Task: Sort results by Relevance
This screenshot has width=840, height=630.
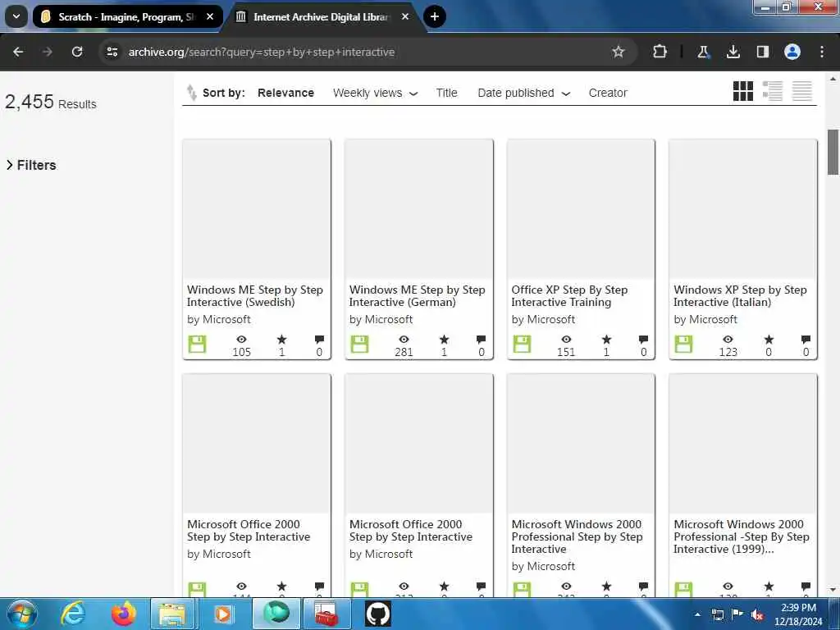Action: [285, 93]
